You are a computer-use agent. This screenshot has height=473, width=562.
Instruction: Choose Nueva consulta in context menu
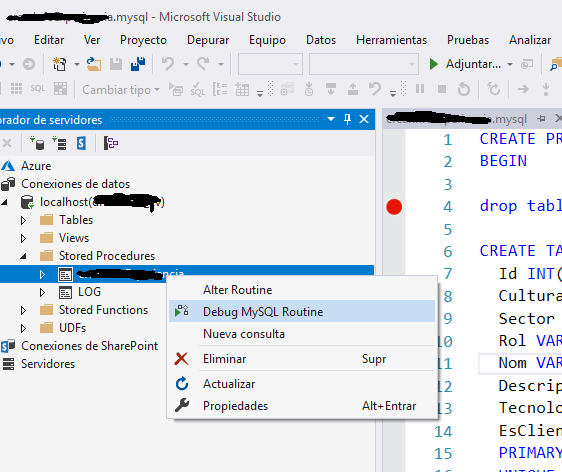coord(302,334)
